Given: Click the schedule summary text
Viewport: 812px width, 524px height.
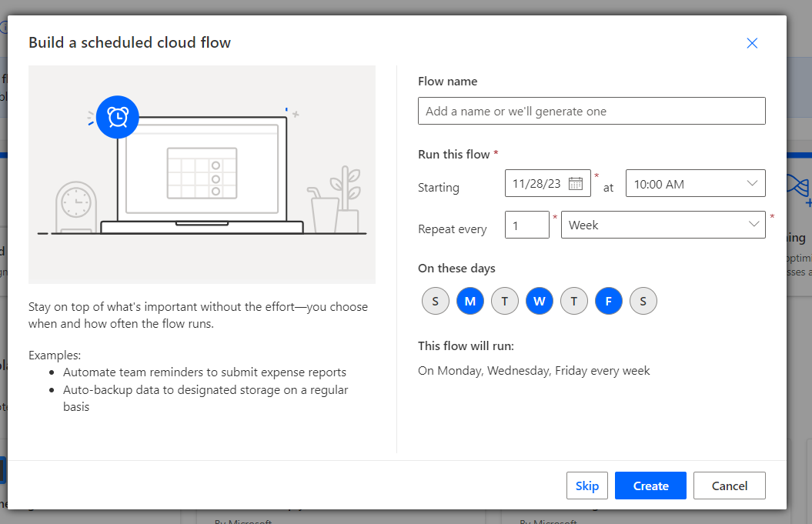Looking at the screenshot, I should click(x=533, y=371).
